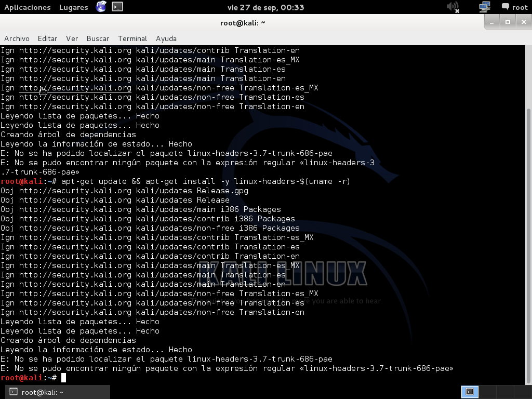Screen dimensions: 532x399
Task: Click the 'Release.gpg' line in the output
Action: [x=124, y=191]
